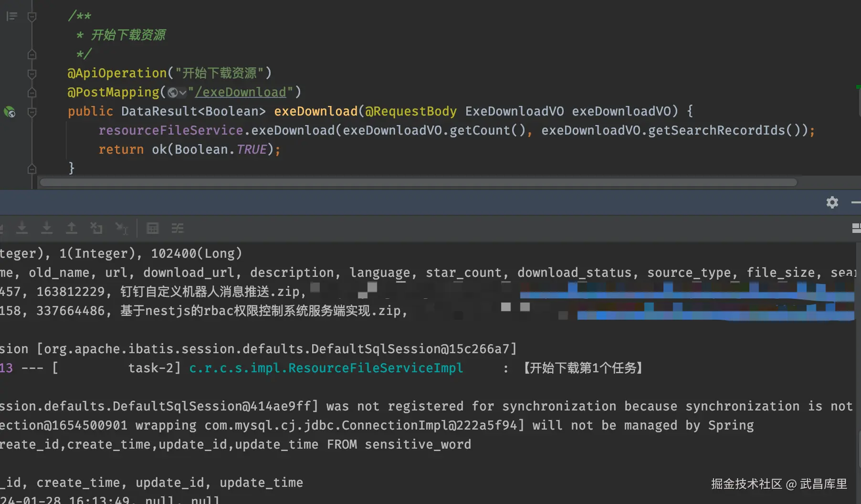Click the value 163812229 in the console
Image resolution: width=861 pixels, height=504 pixels.
71,292
